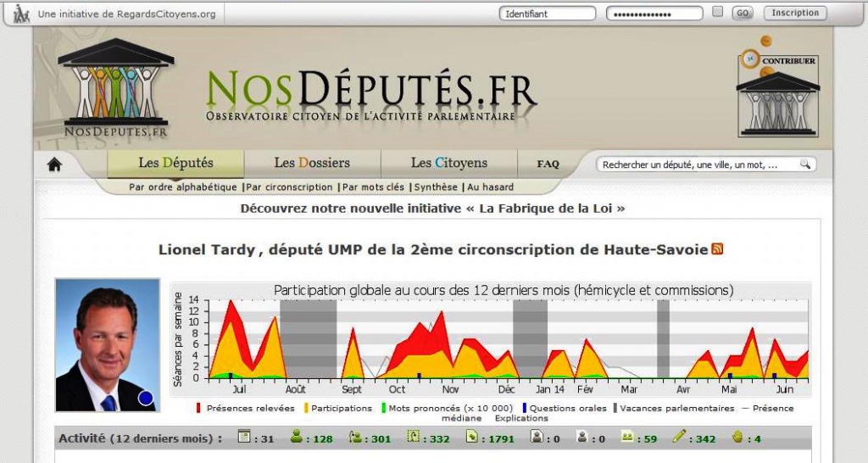Switch to the Les Citoyens tab
The height and width of the screenshot is (463, 868).
pyautogui.click(x=448, y=163)
